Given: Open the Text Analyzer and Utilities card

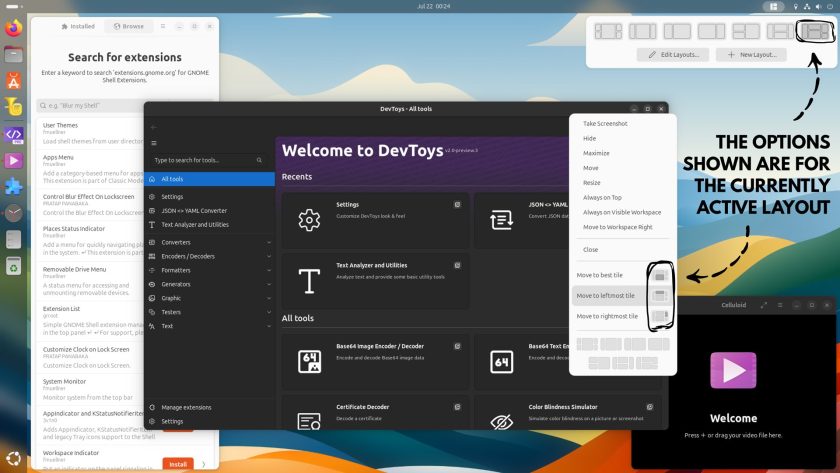Looking at the screenshot, I should (x=375, y=281).
